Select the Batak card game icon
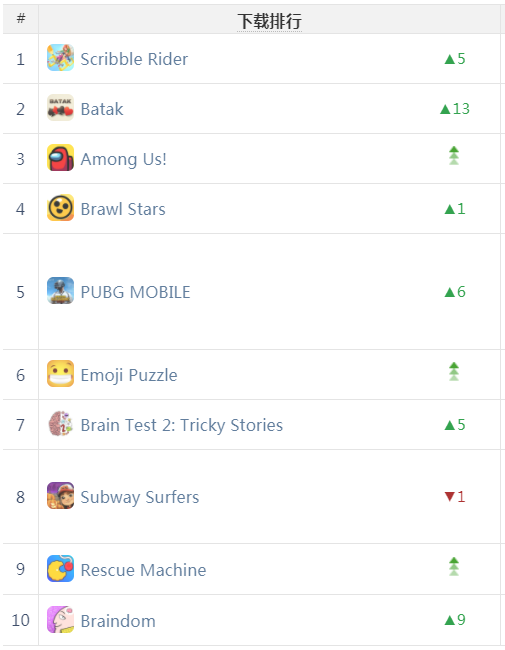This screenshot has width=505, height=650. tap(61, 107)
